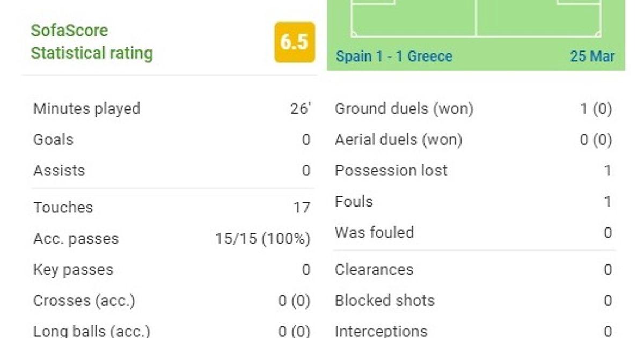The height and width of the screenshot is (338, 644).
Task: Click the football pitch heatmap thumbnail
Action: coord(476,19)
